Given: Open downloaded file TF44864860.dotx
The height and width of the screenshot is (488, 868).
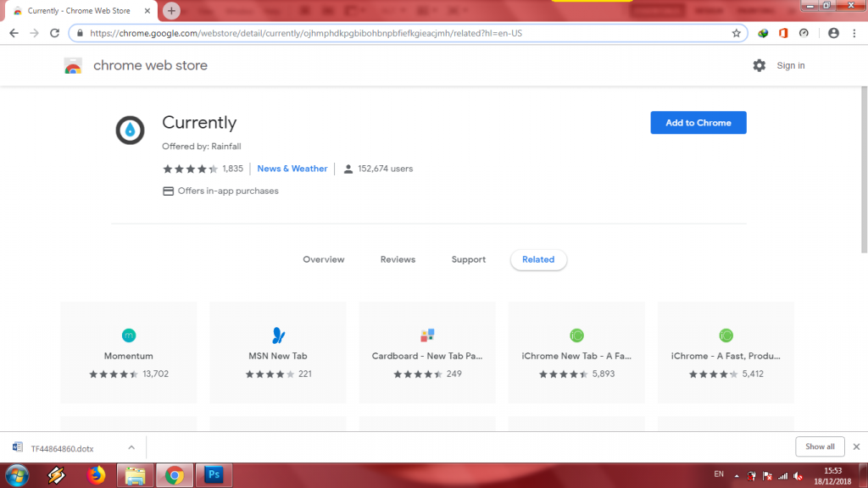Looking at the screenshot, I should 62,449.
